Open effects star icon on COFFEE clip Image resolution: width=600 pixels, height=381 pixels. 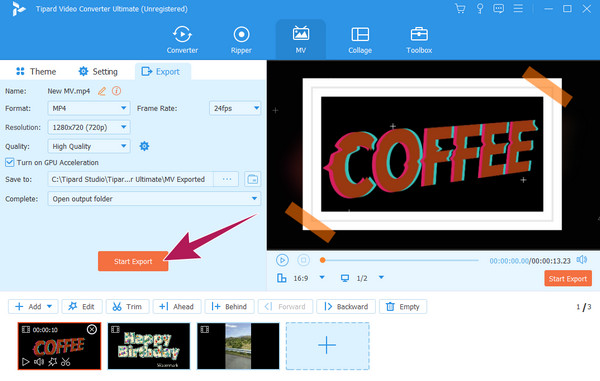(52, 361)
